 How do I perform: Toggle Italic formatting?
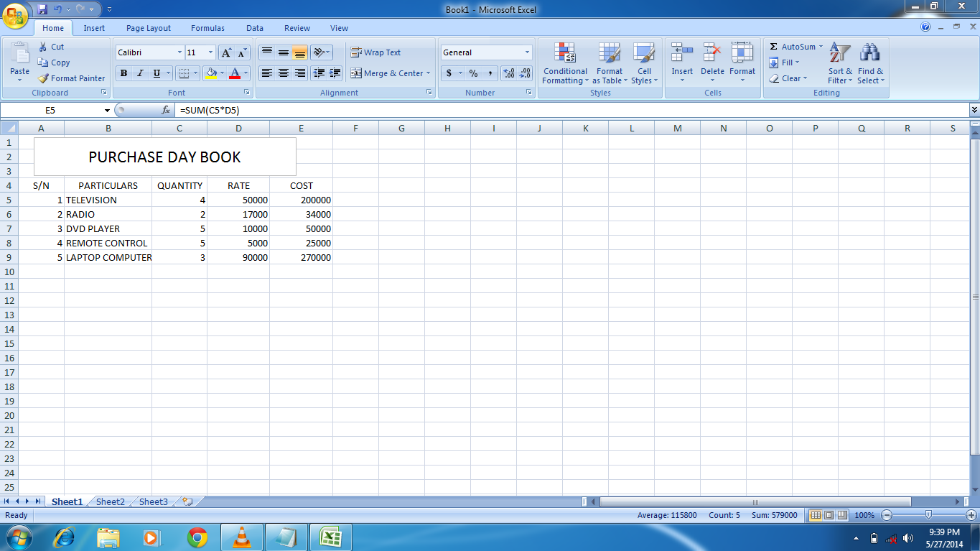[x=140, y=73]
